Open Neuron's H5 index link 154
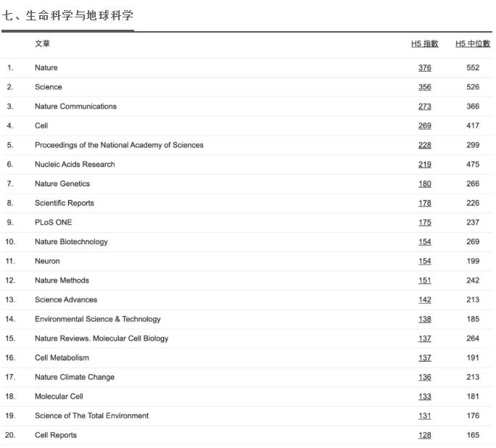Viewport: 496px width, 448px height. (424, 261)
